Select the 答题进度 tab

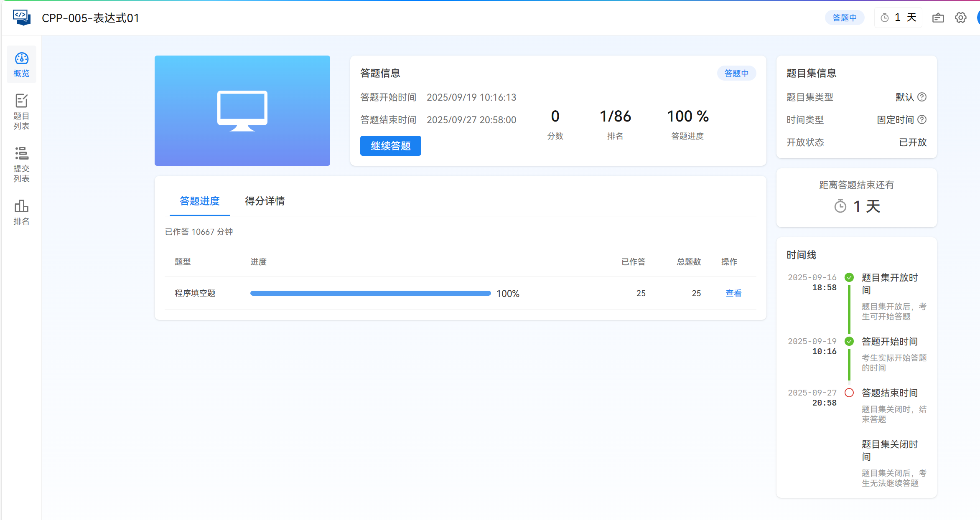click(199, 201)
